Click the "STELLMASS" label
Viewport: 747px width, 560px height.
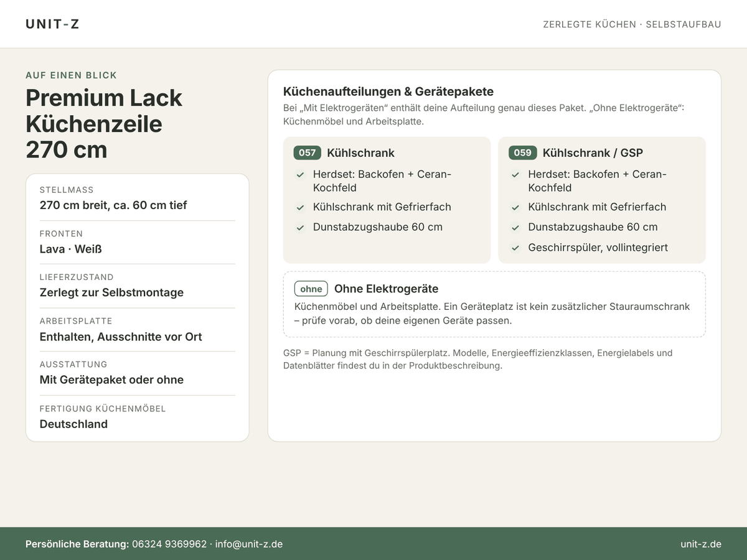(67, 190)
